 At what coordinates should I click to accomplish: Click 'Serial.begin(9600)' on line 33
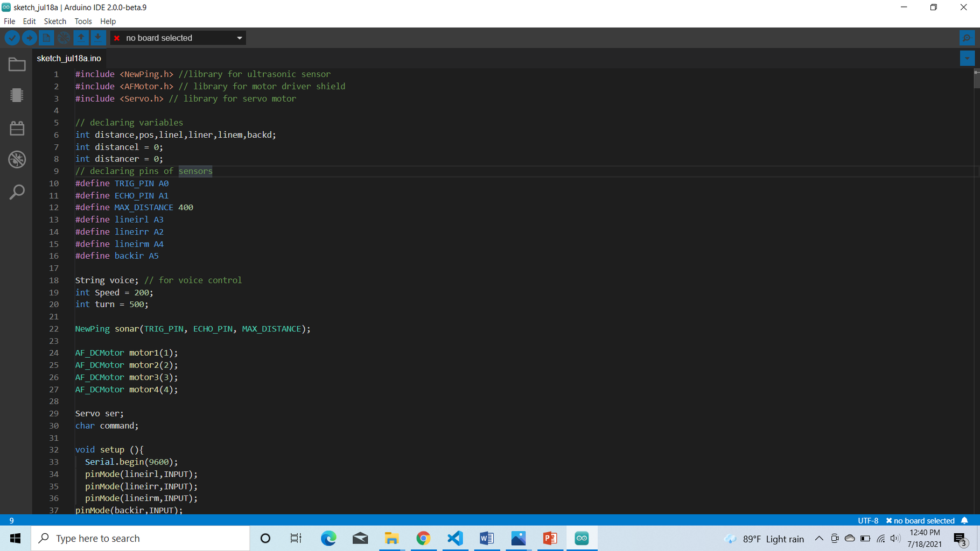[129, 462]
